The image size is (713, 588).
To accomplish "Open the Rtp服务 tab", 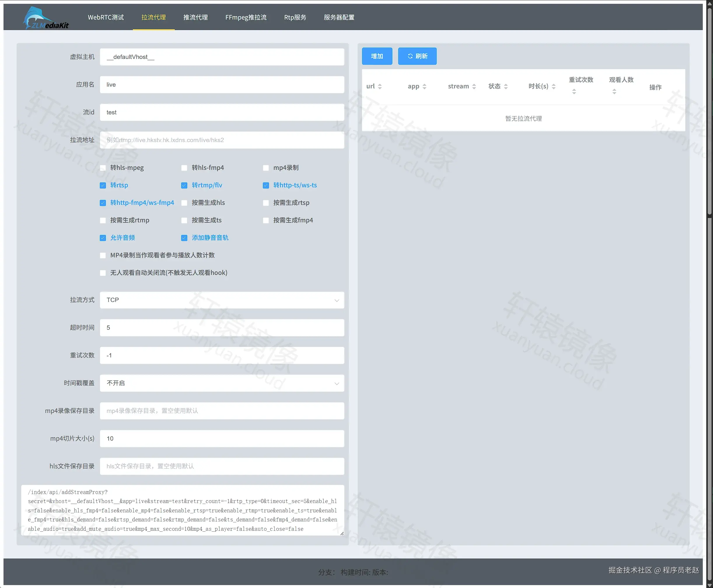I will pyautogui.click(x=295, y=17).
